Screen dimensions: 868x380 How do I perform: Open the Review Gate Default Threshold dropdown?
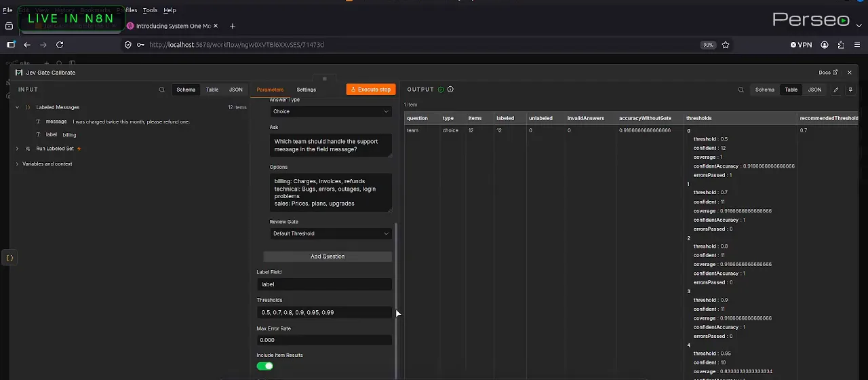point(330,233)
